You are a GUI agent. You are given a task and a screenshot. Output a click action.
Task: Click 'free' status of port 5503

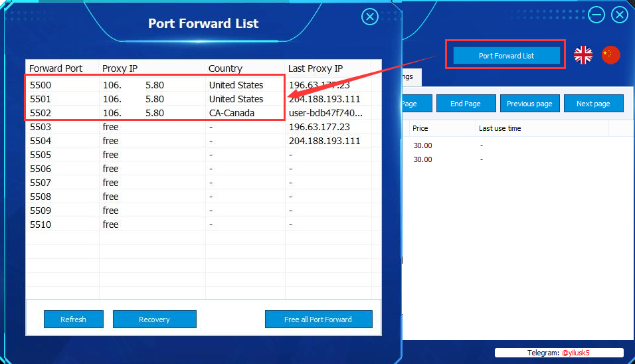[110, 127]
